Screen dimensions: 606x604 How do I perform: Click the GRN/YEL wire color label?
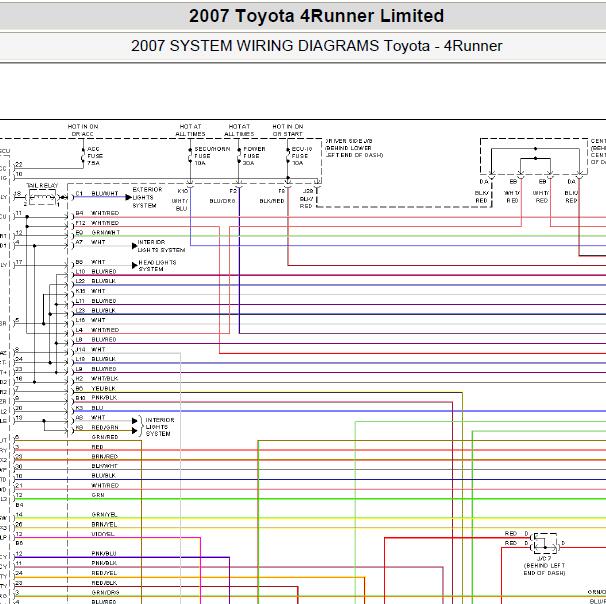tap(104, 515)
